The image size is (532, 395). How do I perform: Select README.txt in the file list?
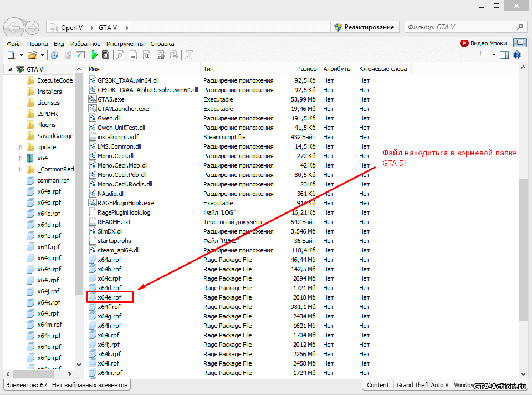(114, 222)
